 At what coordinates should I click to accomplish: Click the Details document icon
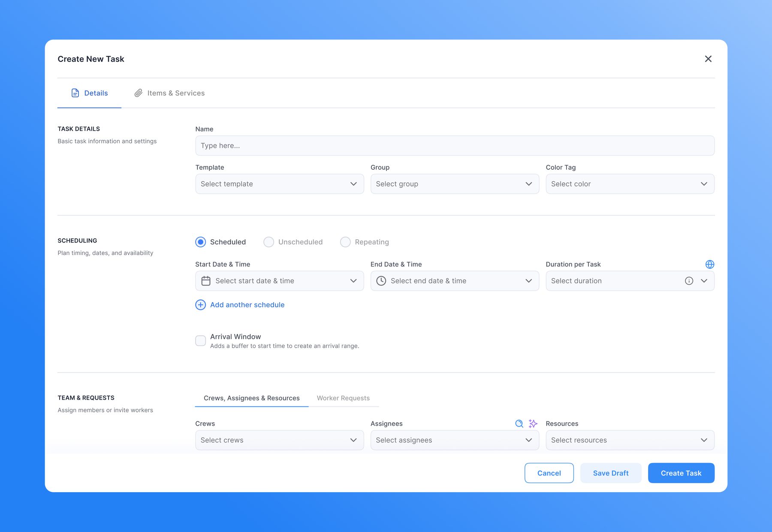(x=75, y=93)
